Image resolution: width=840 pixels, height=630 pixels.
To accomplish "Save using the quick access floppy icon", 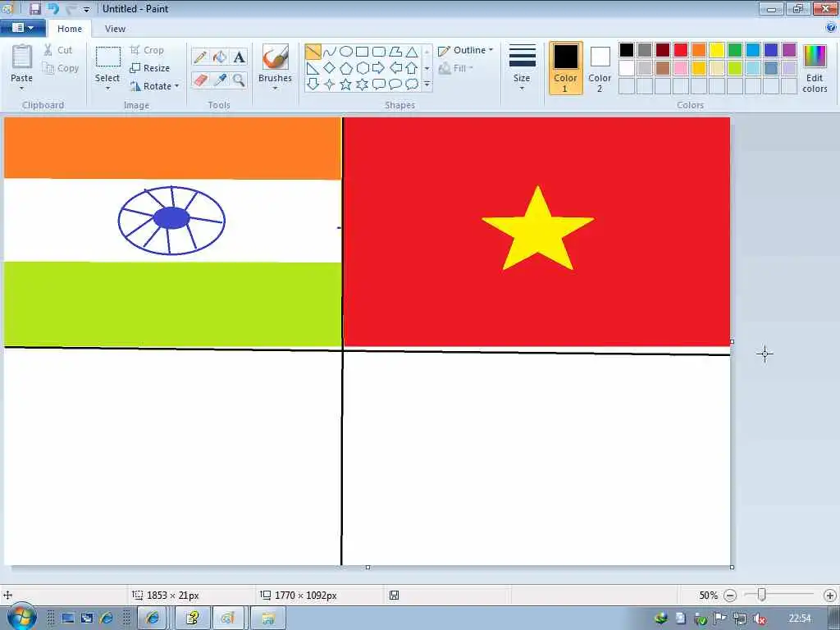I will pos(34,8).
